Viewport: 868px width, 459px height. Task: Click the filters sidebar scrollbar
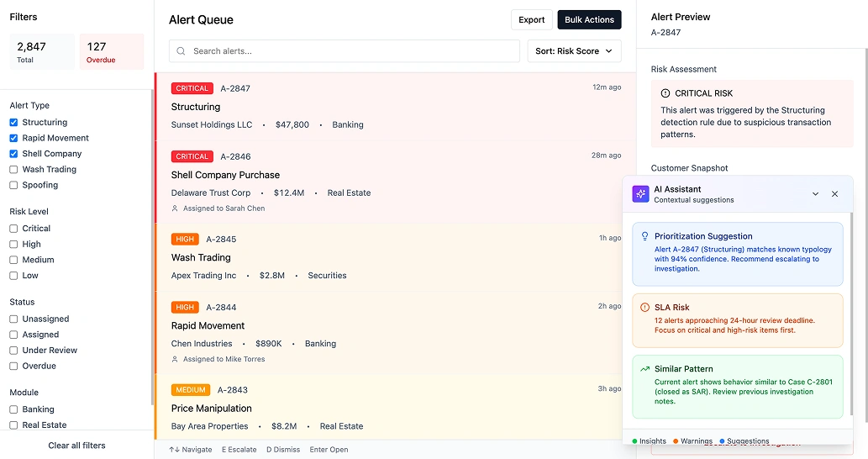click(x=152, y=246)
